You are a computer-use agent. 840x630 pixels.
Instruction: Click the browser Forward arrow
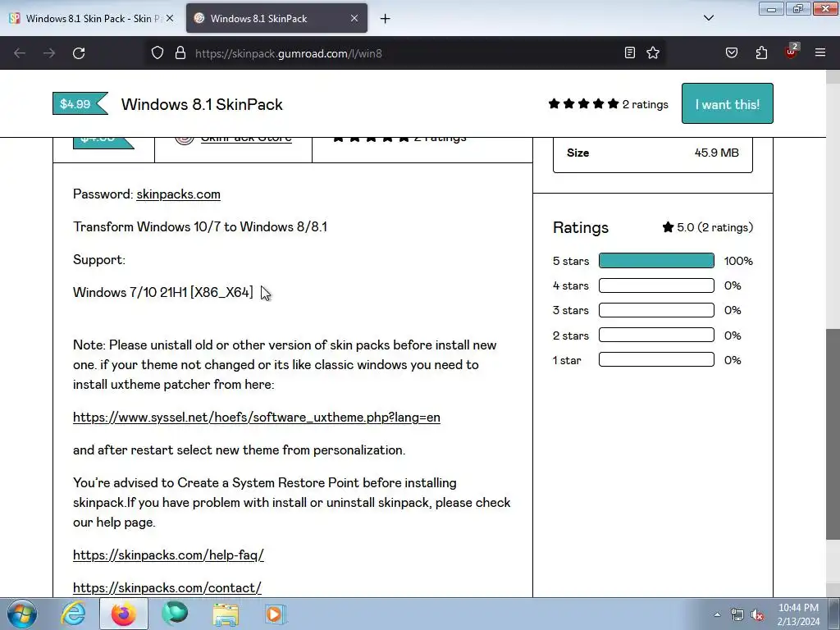[x=49, y=53]
